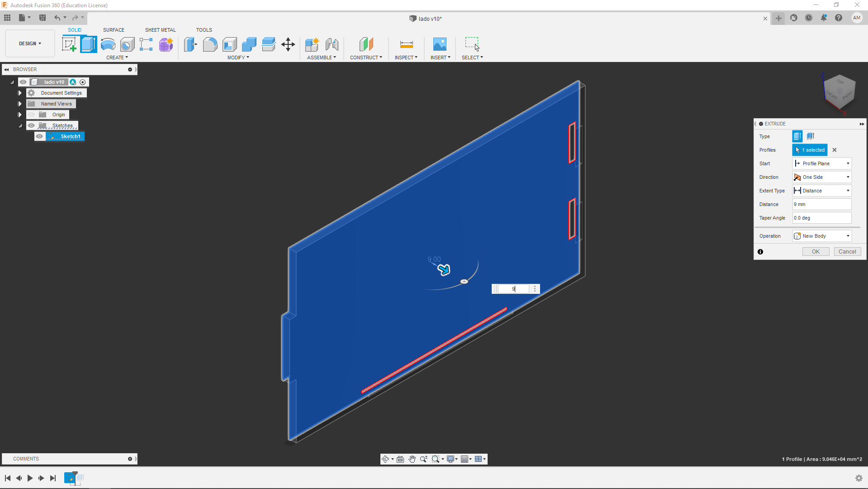Switch to the SHEET METAL tab
This screenshot has width=868, height=489.
(160, 30)
